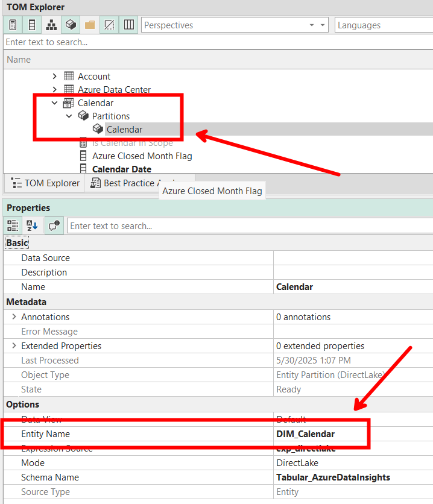The width and height of the screenshot is (433, 504).
Task: Click the Entity Name value DIM_Calendar
Action: tap(305, 434)
